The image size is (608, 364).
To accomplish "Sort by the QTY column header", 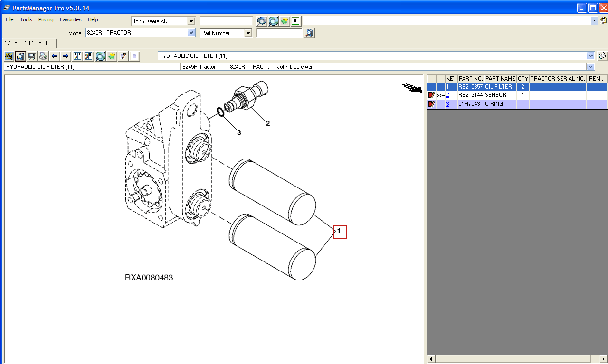I will point(523,78).
